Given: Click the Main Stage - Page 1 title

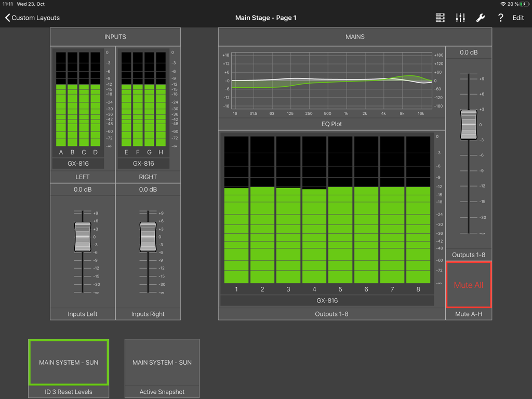Looking at the screenshot, I should 266,17.
